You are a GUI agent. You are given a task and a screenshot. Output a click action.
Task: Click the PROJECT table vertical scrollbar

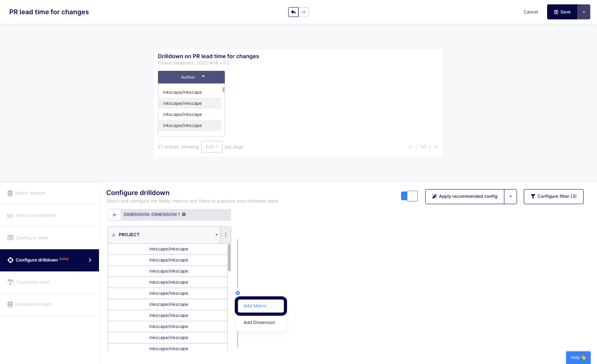point(229,258)
